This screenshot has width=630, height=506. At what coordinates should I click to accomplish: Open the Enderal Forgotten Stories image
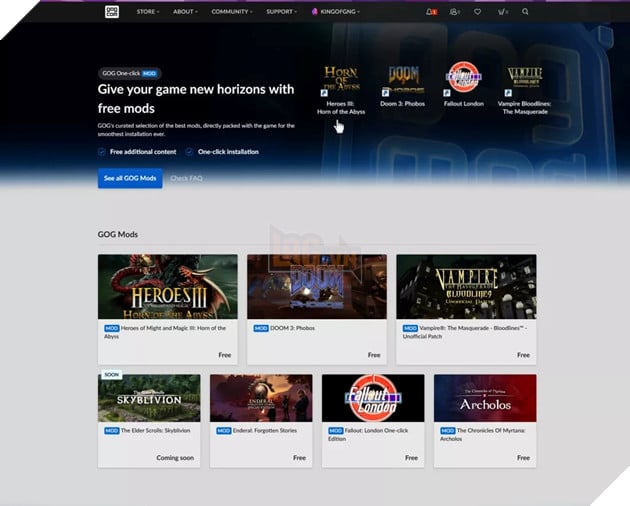click(x=261, y=398)
